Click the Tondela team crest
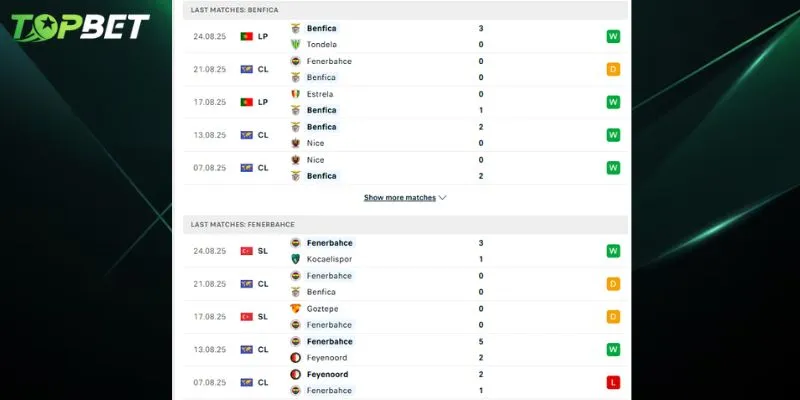This screenshot has height=400, width=800. (296, 44)
